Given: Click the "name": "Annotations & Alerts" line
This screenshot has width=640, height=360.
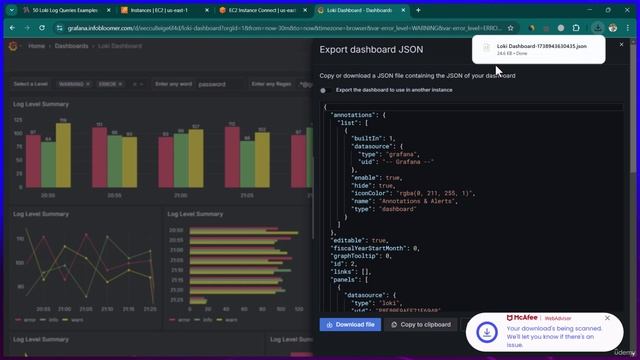Looking at the screenshot, I should coord(404,201).
